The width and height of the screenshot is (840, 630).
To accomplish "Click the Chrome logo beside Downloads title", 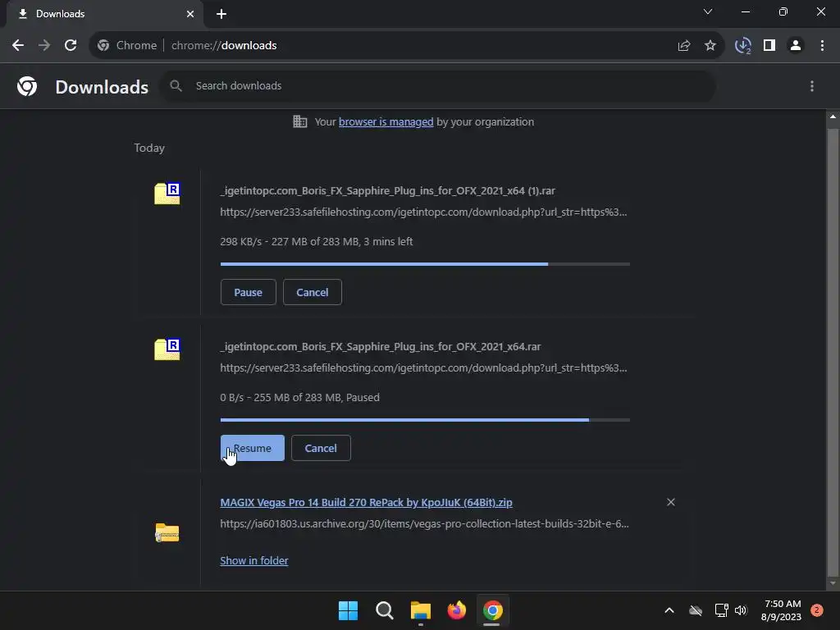I will click(x=27, y=86).
